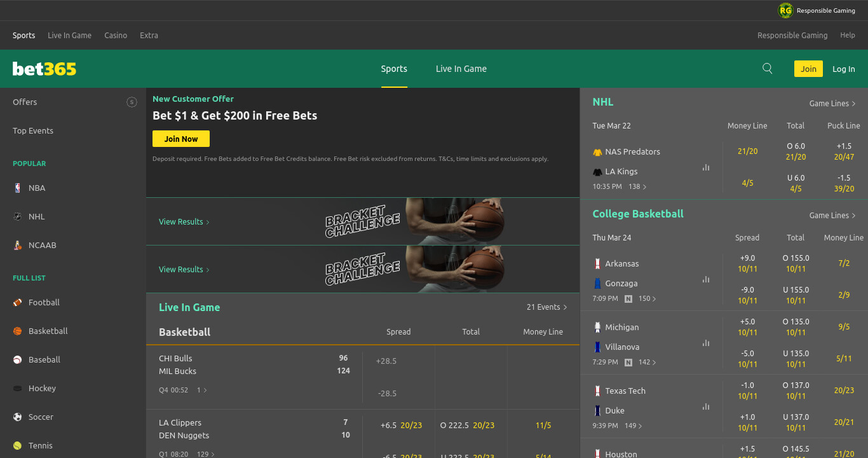Screen dimensions: 868x458
Task: Expand NHL Game Lines chevron
Action: point(854,104)
